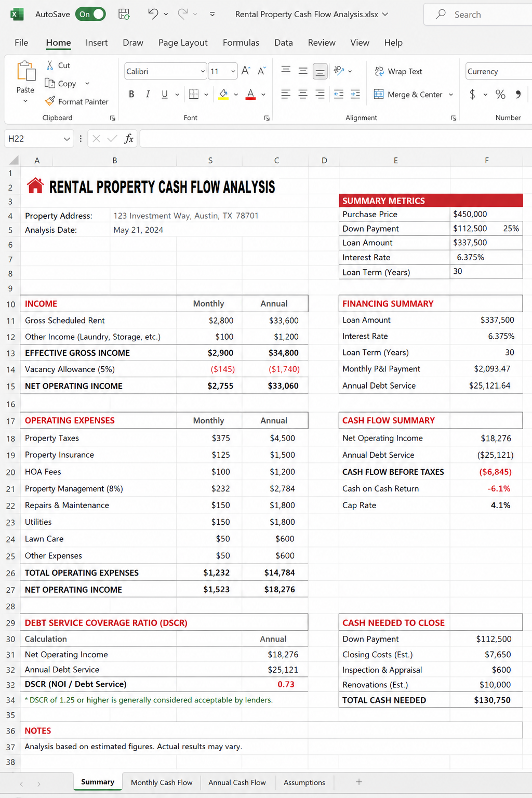The height and width of the screenshot is (798, 532).
Task: Toggle the AutoSave switch
Action: tap(90, 14)
